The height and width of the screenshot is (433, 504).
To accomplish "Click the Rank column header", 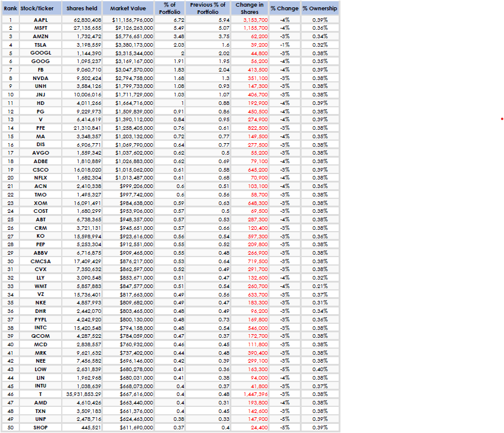I will pos(10,8).
